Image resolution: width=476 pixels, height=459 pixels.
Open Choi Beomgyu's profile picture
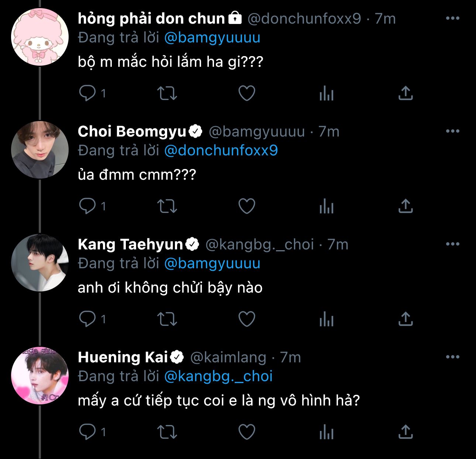coord(40,150)
